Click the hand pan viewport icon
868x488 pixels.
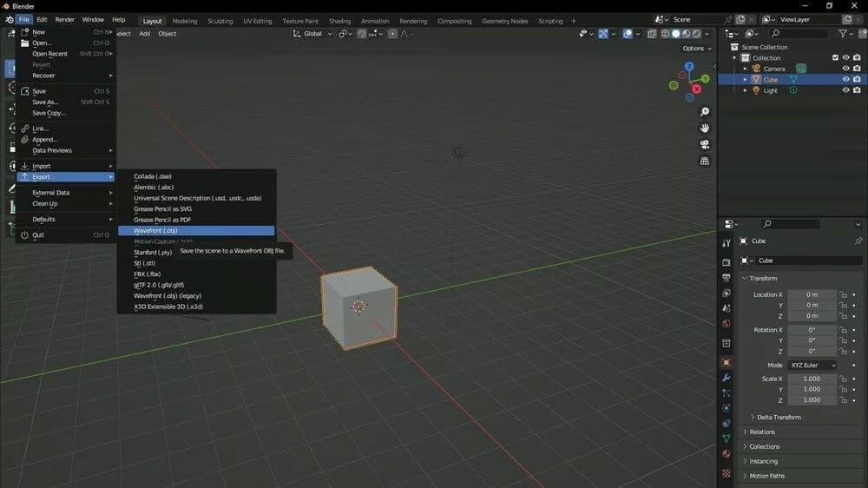[x=704, y=128]
